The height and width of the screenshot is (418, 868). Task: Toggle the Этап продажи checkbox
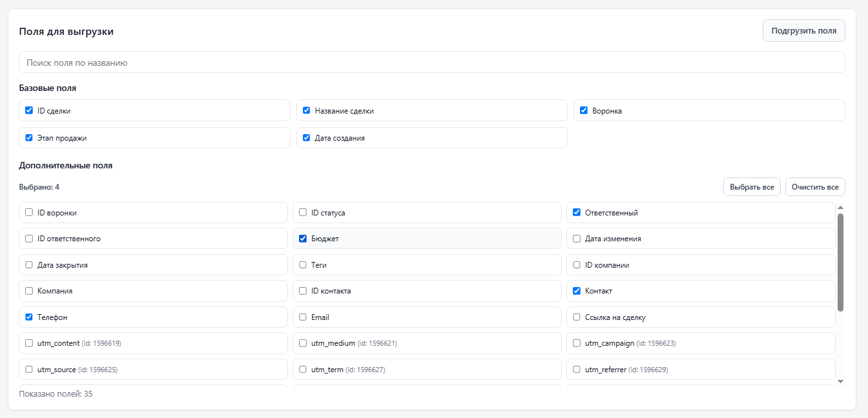[29, 137]
